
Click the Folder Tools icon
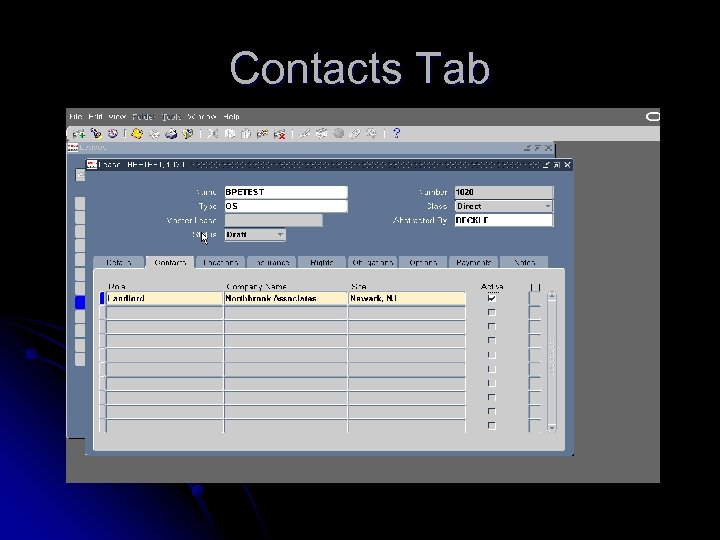(x=371, y=134)
